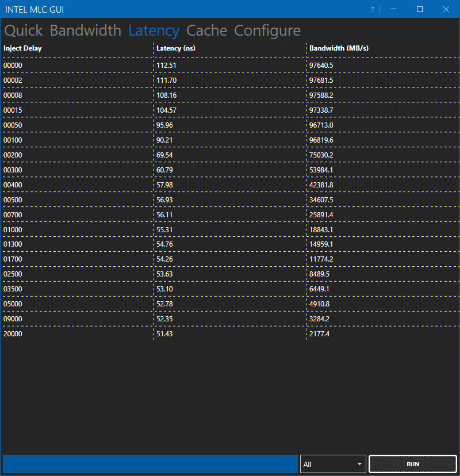460x476 pixels.
Task: Select bandwidth value 34607.5
Action: click(x=321, y=199)
